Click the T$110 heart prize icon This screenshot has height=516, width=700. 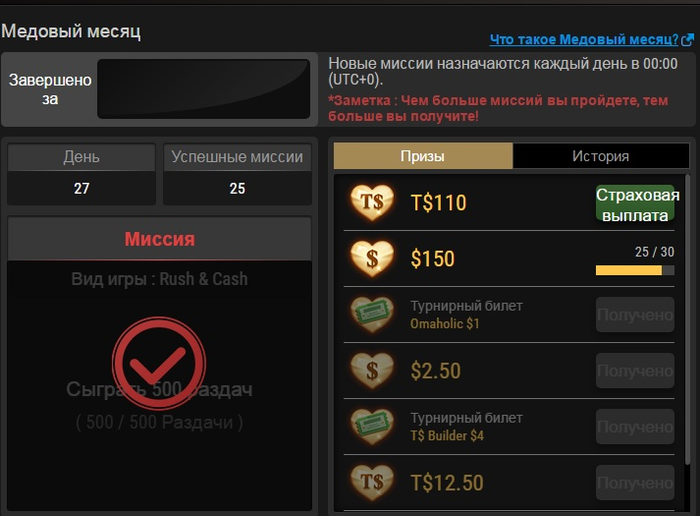point(372,202)
